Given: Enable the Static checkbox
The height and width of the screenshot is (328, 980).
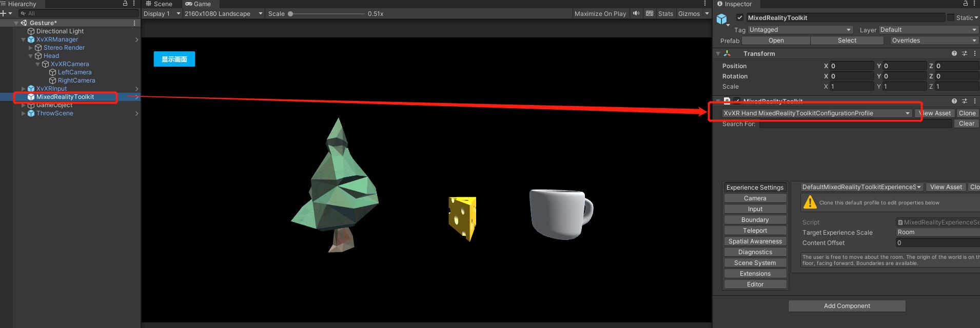Looking at the screenshot, I should pyautogui.click(x=951, y=17).
